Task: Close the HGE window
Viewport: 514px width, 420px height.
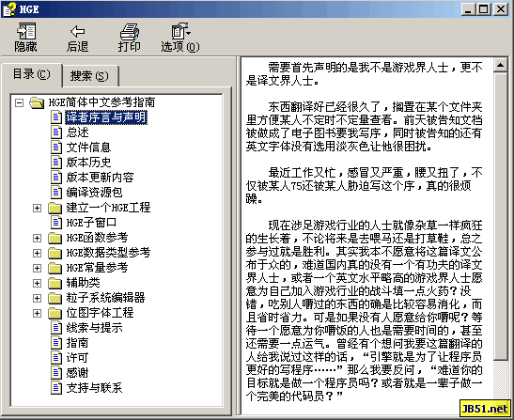Action: click(x=501, y=9)
